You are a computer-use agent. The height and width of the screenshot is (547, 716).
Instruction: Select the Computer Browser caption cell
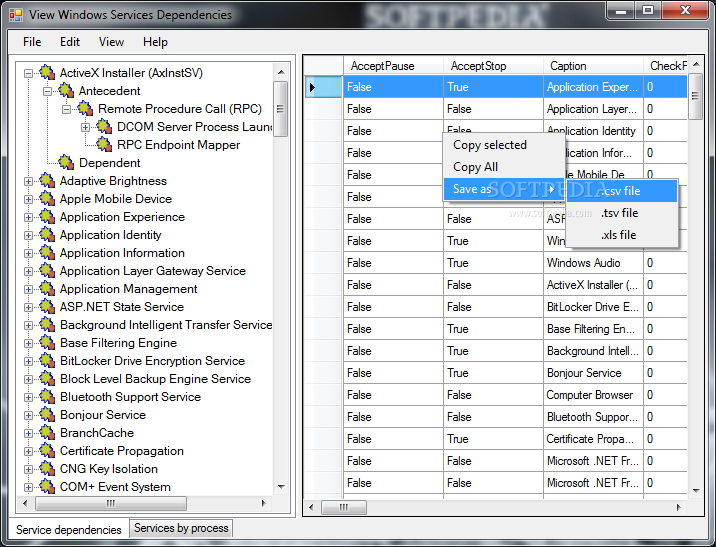[593, 395]
